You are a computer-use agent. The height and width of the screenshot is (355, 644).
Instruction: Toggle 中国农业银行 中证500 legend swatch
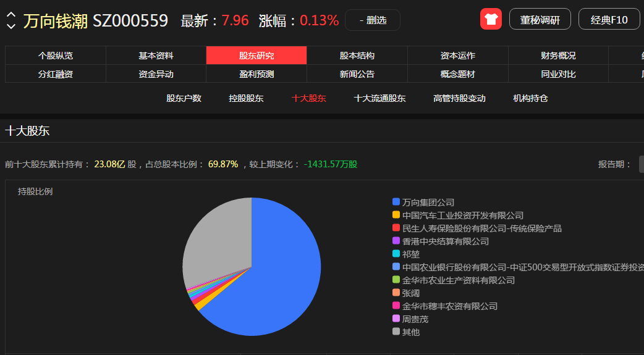tap(396, 266)
